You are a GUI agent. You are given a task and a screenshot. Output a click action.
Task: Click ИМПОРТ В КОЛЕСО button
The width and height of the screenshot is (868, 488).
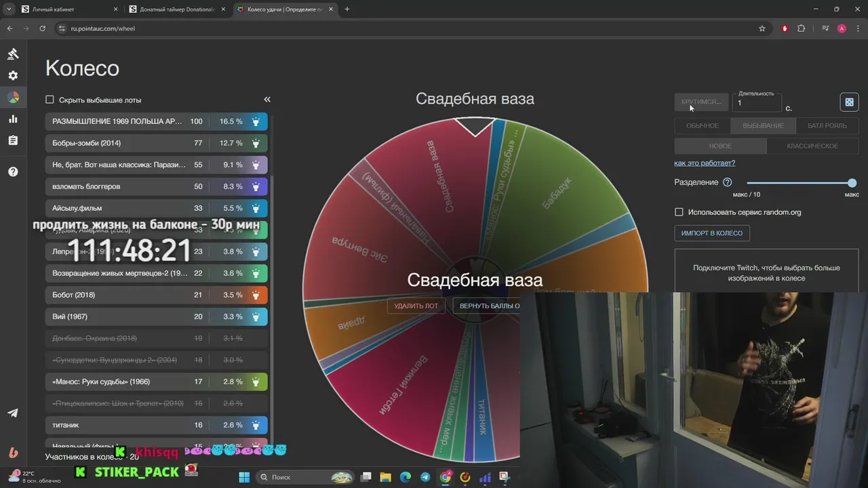tap(712, 233)
